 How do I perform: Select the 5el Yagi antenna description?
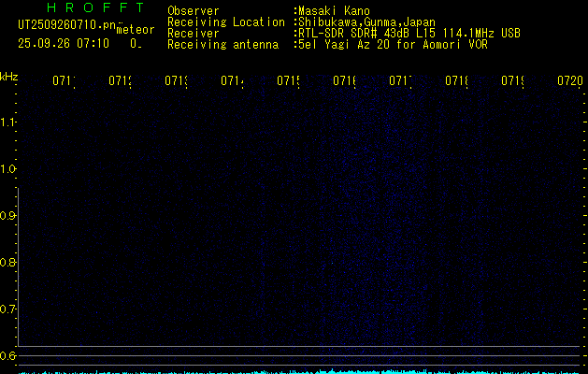point(393,45)
